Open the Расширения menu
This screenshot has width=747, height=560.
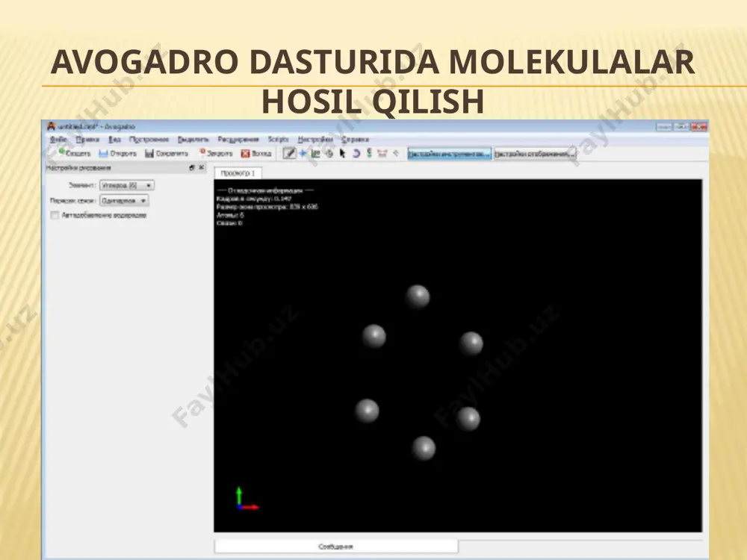point(238,140)
